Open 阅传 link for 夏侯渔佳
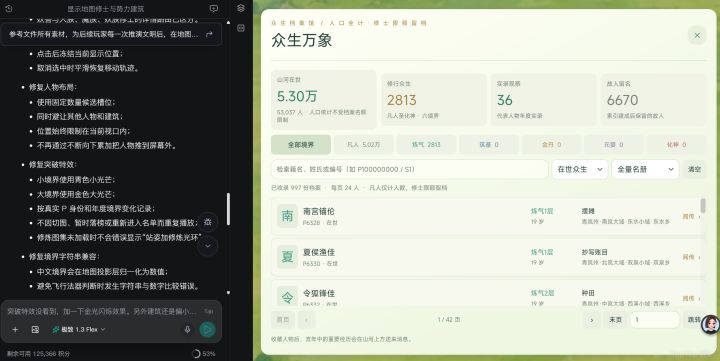Screen dimensions: 720x361 click(691, 257)
